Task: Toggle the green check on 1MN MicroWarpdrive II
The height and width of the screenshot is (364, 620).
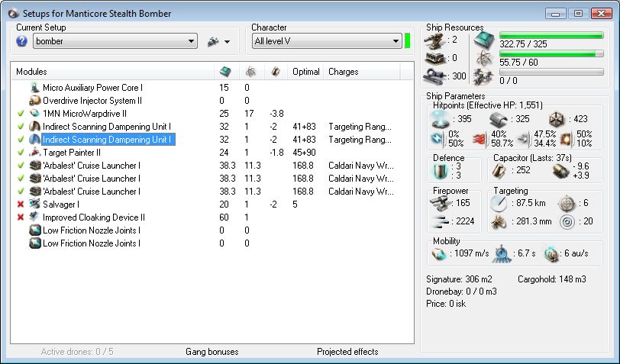Action: click(x=21, y=114)
